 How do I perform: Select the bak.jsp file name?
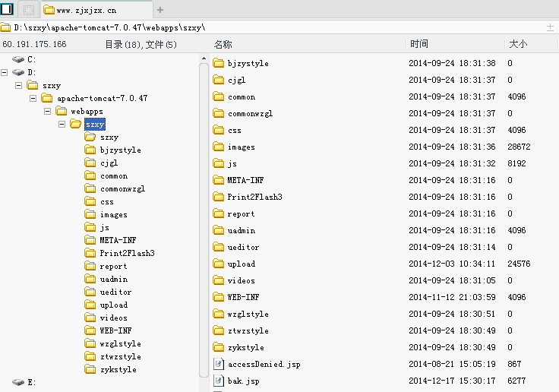(244, 381)
